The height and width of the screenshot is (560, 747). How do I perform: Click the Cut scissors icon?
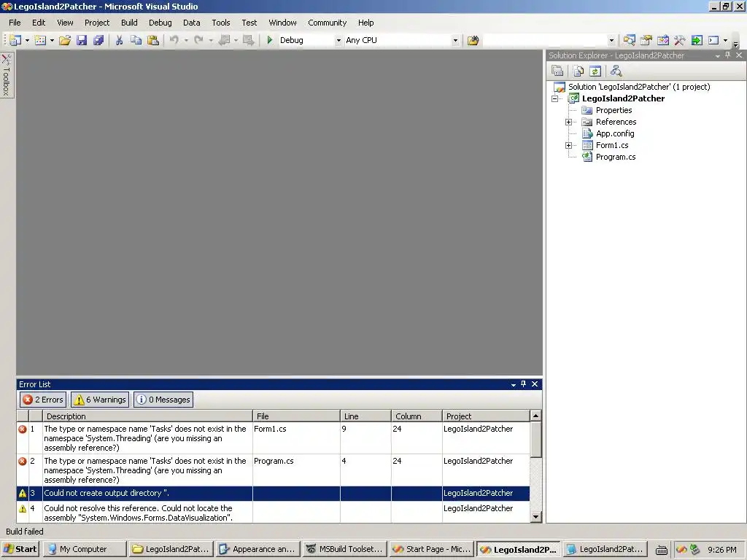pos(119,41)
